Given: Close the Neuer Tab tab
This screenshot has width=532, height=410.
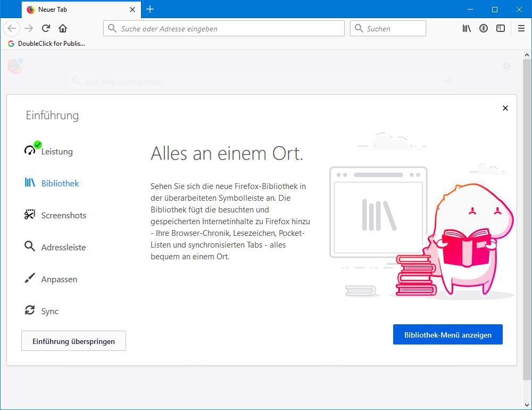Looking at the screenshot, I should pos(132,10).
